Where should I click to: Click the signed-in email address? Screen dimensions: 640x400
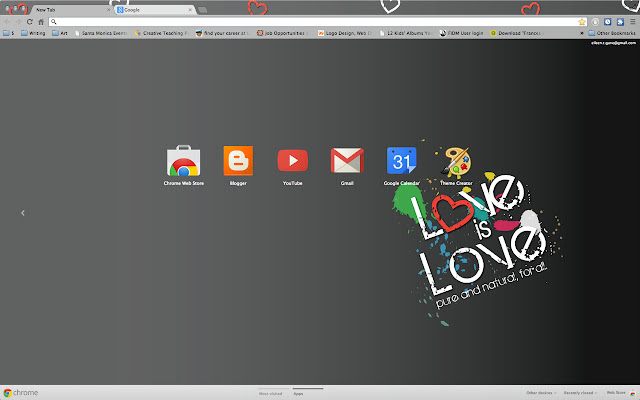[x=613, y=43]
